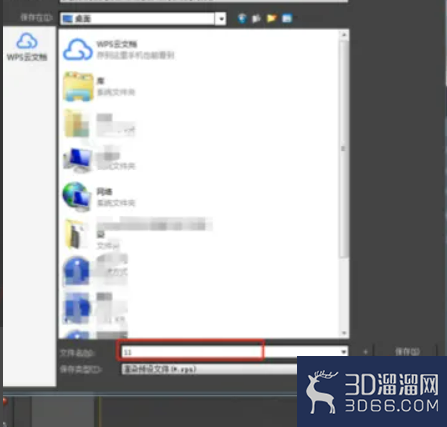Click the Save button
The width and height of the screenshot is (447, 427).
(x=406, y=351)
